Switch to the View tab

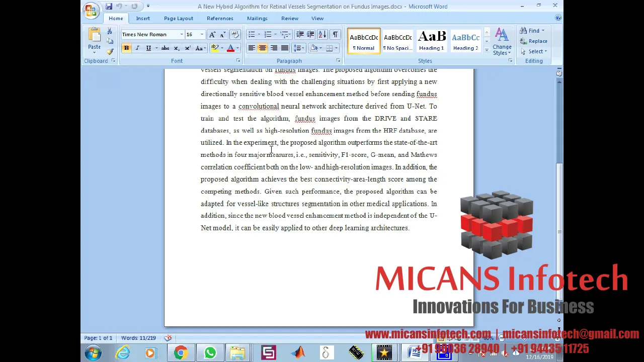point(317,18)
